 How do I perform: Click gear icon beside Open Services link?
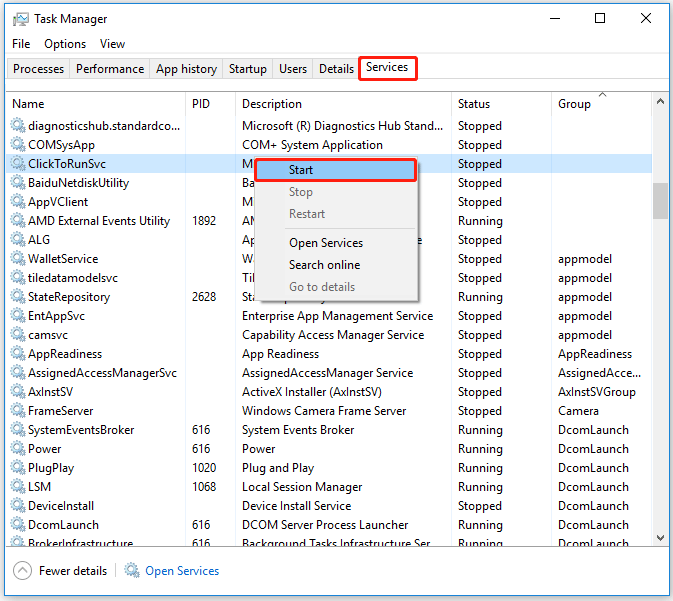132,570
